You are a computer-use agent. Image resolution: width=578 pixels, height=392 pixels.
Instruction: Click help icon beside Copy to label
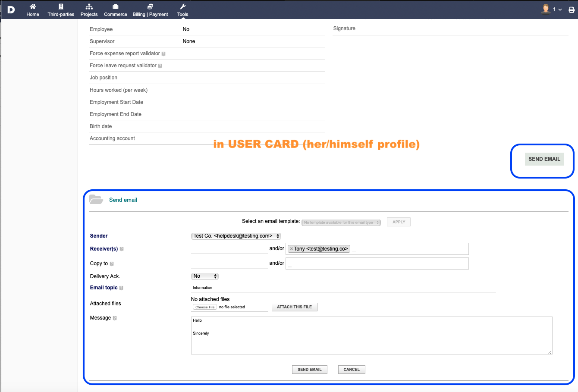(112, 263)
